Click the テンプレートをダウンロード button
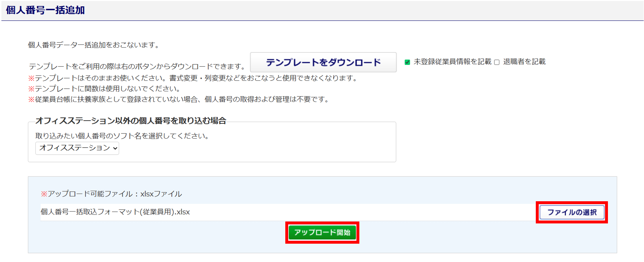Viewport: 644px width, 262px height. click(x=323, y=62)
